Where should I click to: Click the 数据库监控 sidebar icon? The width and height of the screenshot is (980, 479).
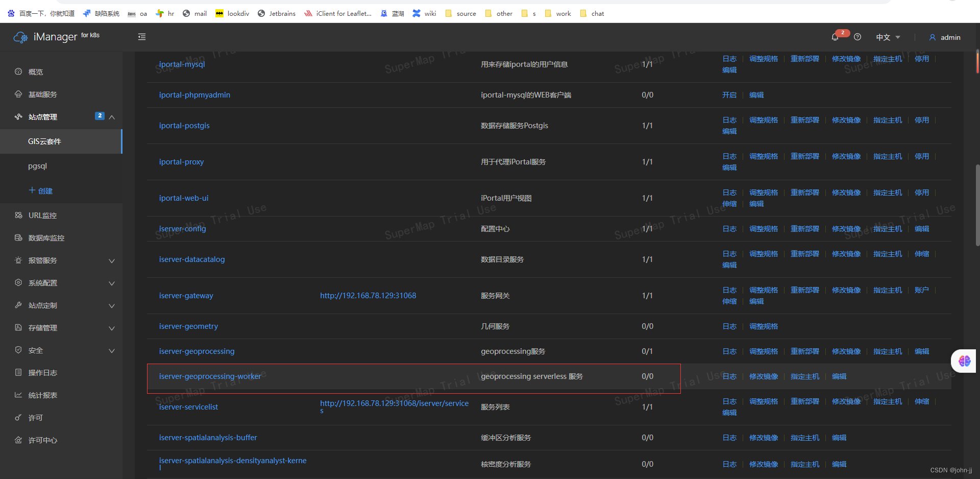tap(18, 237)
